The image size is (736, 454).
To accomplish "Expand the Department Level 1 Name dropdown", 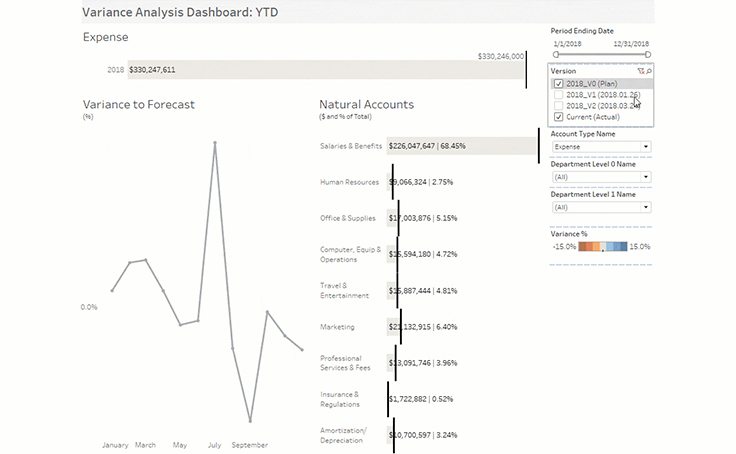I will 600,207.
